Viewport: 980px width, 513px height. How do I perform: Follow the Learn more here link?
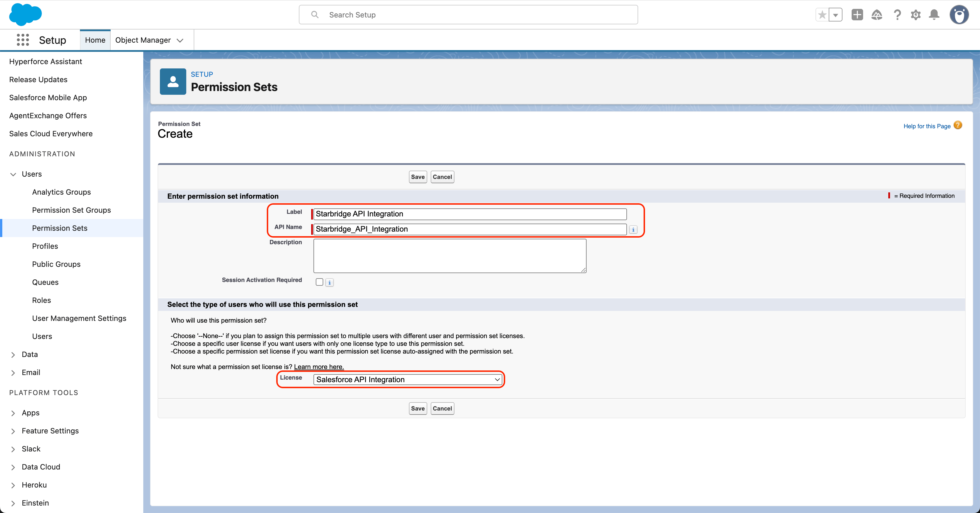click(319, 367)
